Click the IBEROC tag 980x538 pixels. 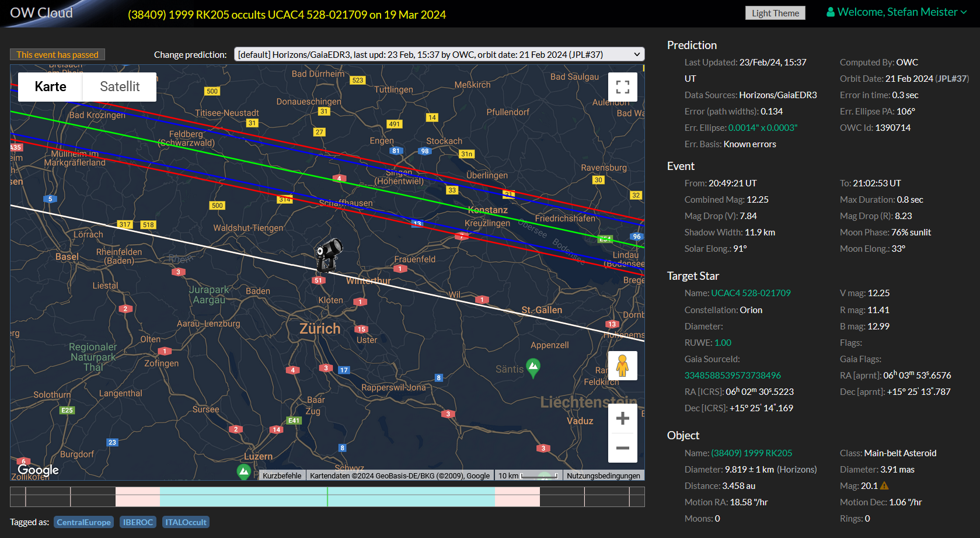[x=138, y=522]
